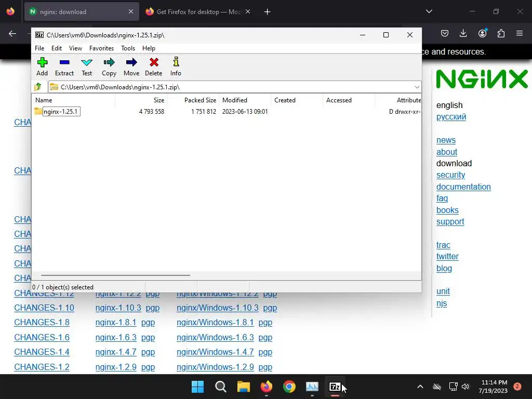Close the nginx: download tab
Image resolution: width=532 pixels, height=399 pixels.
pos(131,12)
